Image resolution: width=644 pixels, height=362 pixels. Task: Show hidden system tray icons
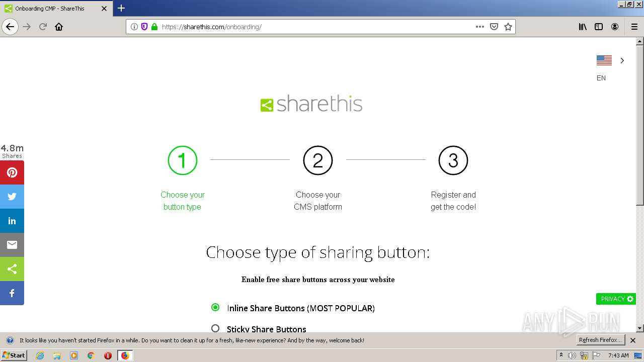pos(561,355)
